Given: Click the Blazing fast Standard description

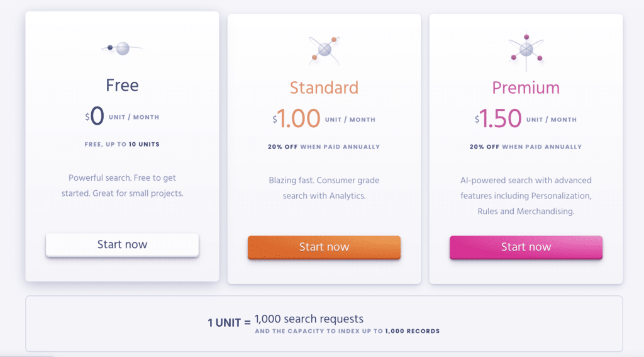Looking at the screenshot, I should (x=324, y=188).
